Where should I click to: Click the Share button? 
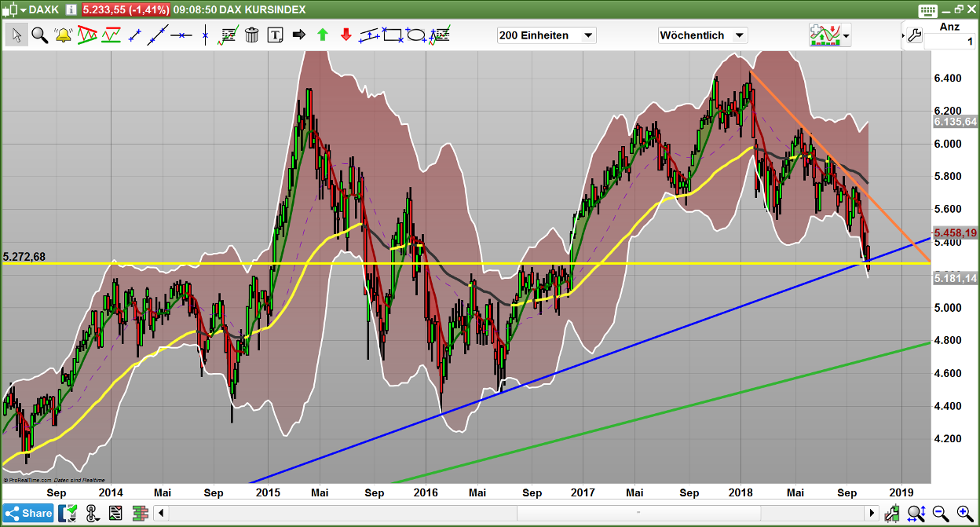pos(28,513)
